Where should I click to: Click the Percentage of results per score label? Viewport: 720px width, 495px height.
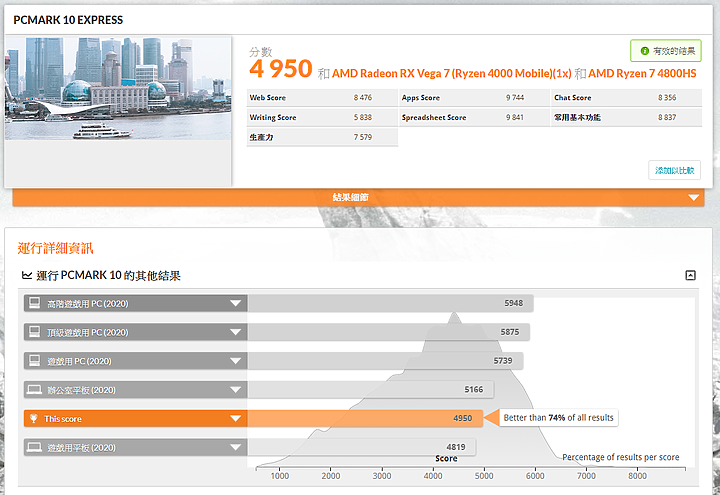(621, 457)
